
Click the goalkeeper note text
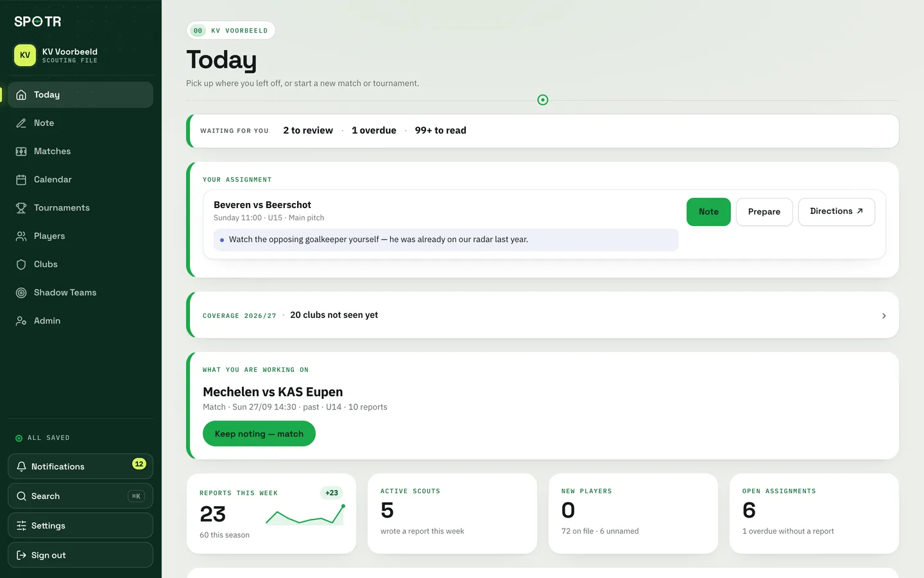[x=379, y=240]
